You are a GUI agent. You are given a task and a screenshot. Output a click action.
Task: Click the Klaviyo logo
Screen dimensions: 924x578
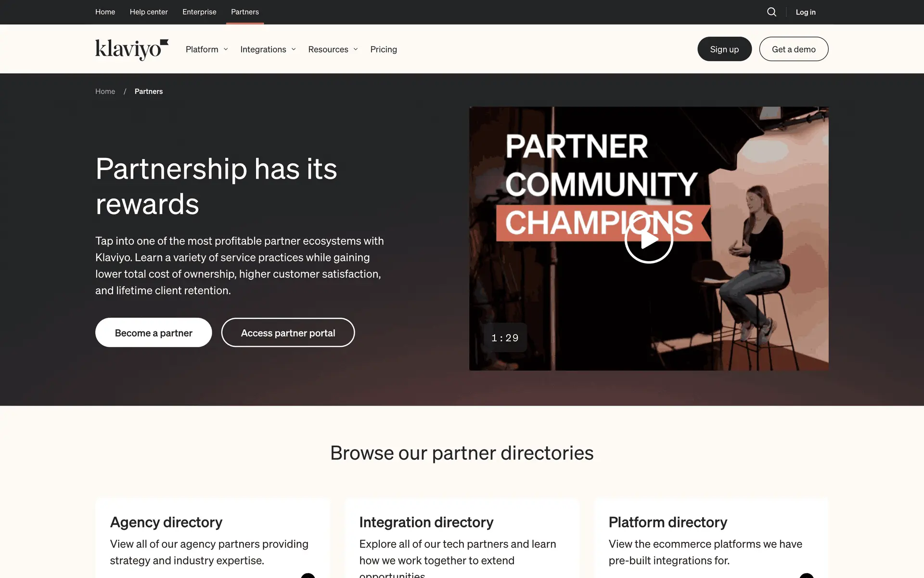coord(132,49)
